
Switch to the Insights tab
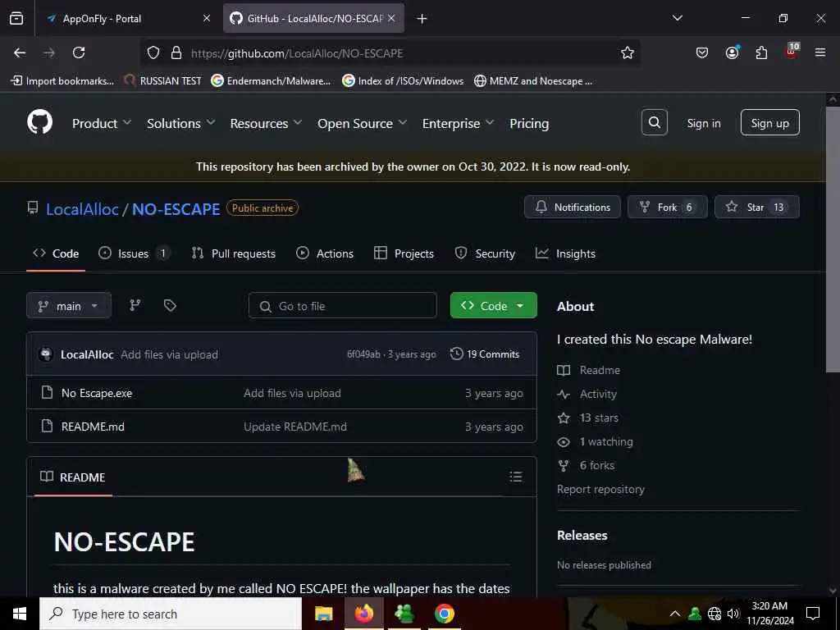[x=566, y=253]
